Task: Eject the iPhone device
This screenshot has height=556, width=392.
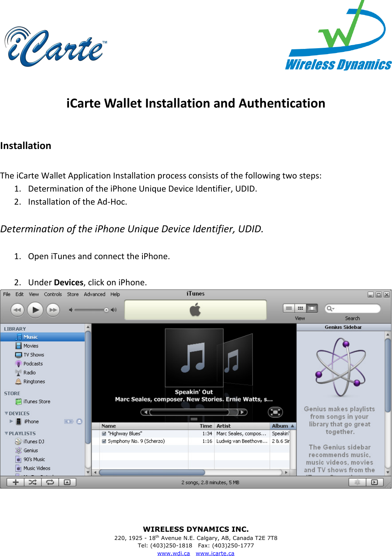Action: [79, 422]
